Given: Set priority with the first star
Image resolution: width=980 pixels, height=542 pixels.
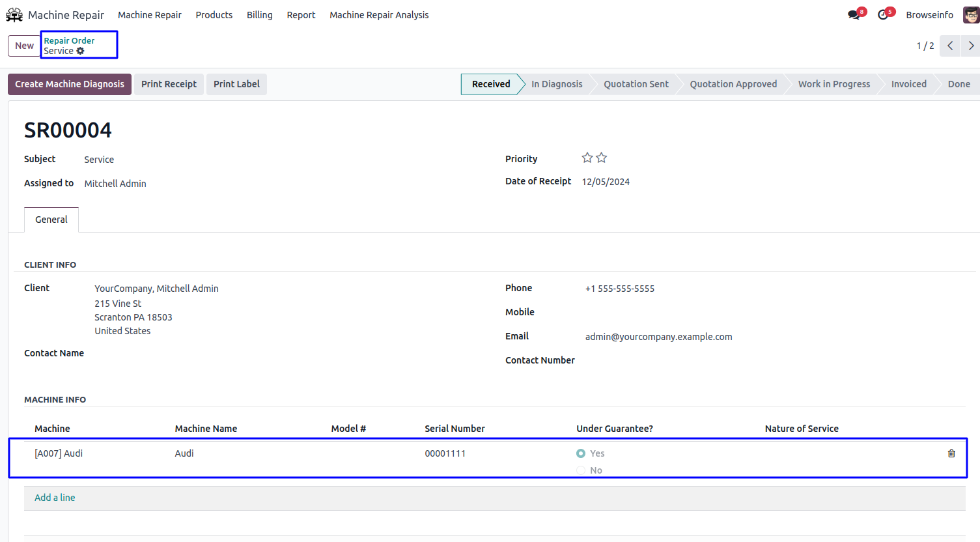Looking at the screenshot, I should point(587,158).
